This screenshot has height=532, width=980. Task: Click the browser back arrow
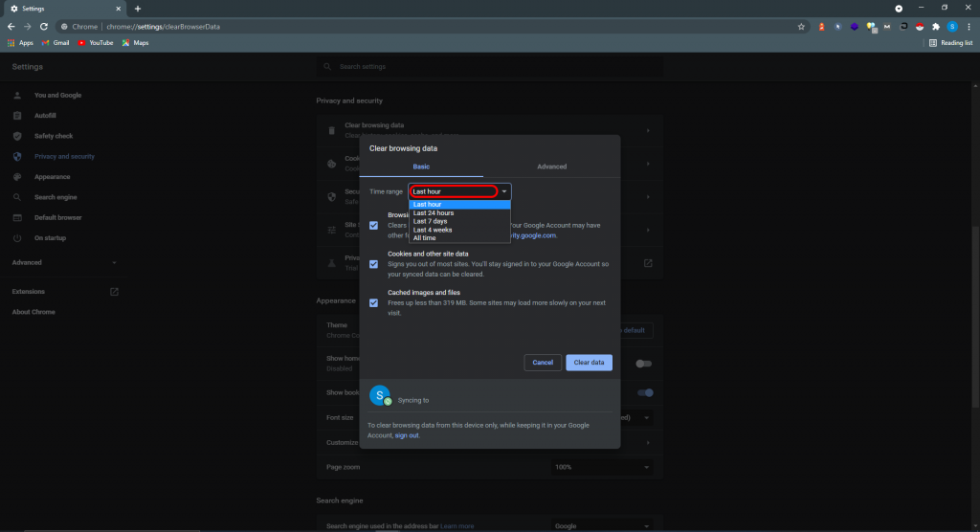tap(11, 27)
